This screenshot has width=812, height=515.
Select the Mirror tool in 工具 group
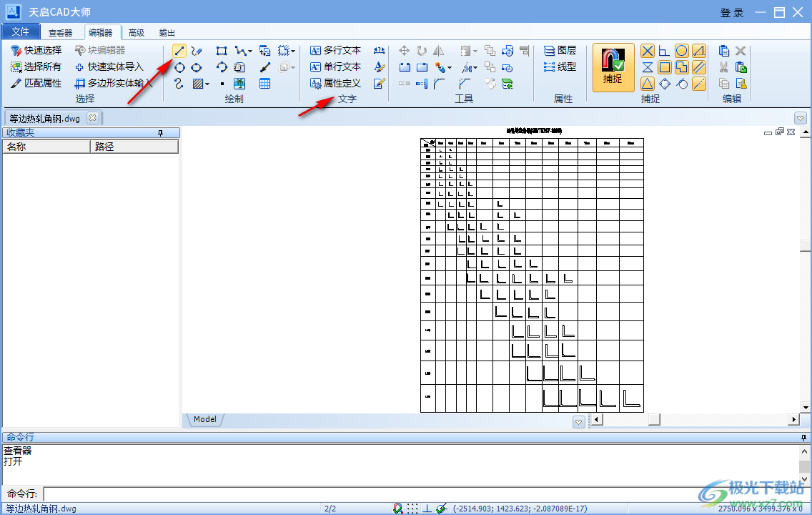(x=439, y=51)
